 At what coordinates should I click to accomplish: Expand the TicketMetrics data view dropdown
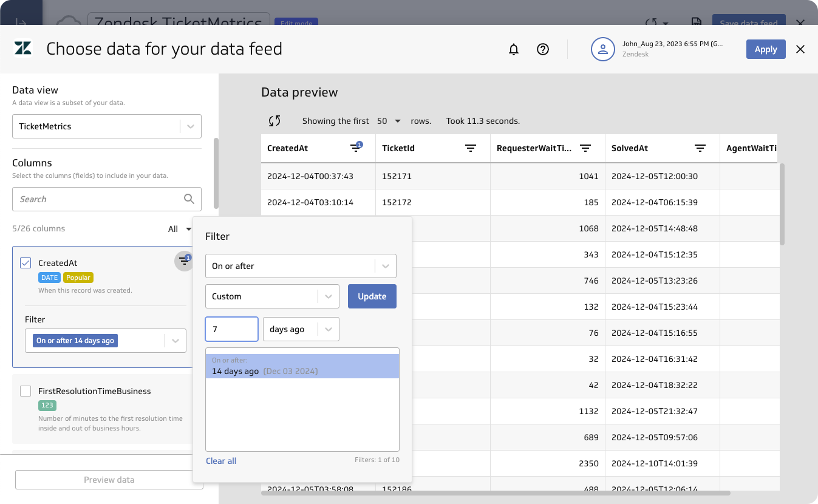pyautogui.click(x=191, y=126)
